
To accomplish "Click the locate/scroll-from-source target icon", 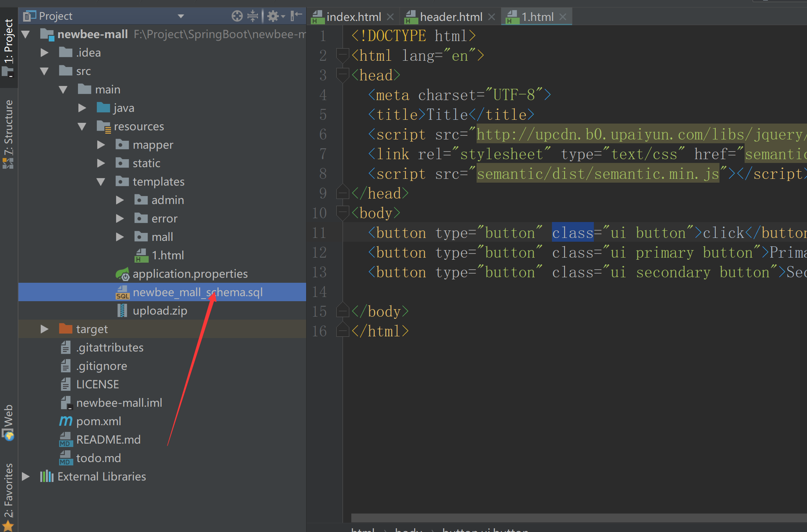I will click(237, 16).
